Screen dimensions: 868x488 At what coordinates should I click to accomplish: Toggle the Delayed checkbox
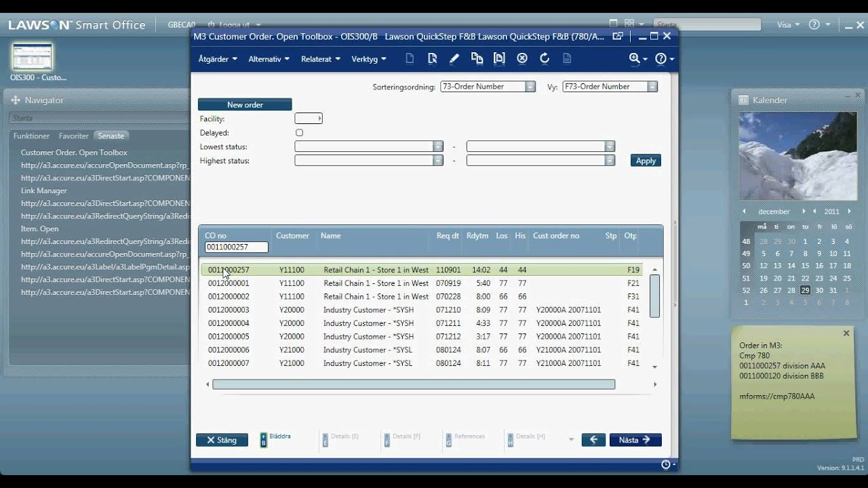click(299, 133)
